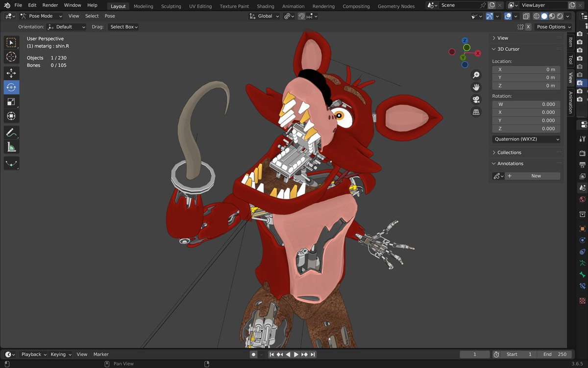Open the Tool properties wrench tab
This screenshot has height=368, width=588.
[583, 139]
